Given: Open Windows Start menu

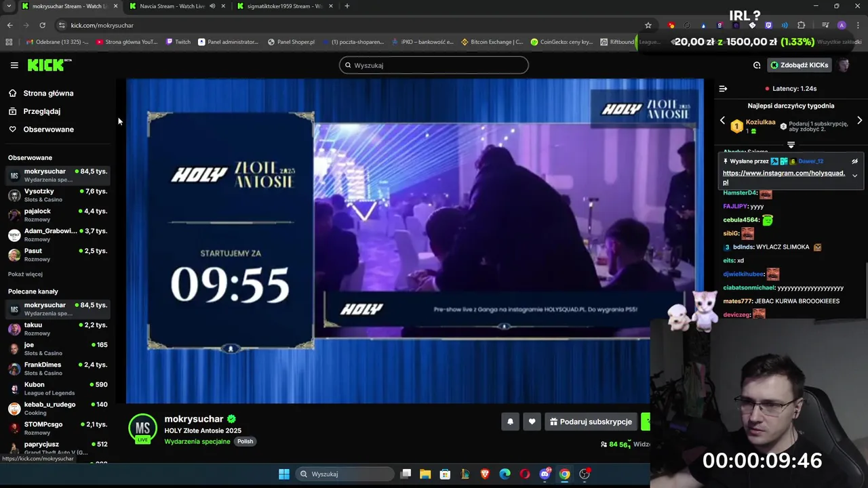Looking at the screenshot, I should (284, 474).
